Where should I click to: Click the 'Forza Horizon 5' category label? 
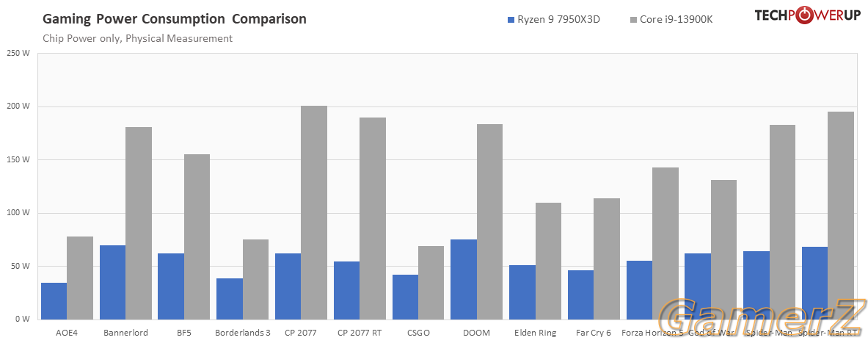coord(652,333)
